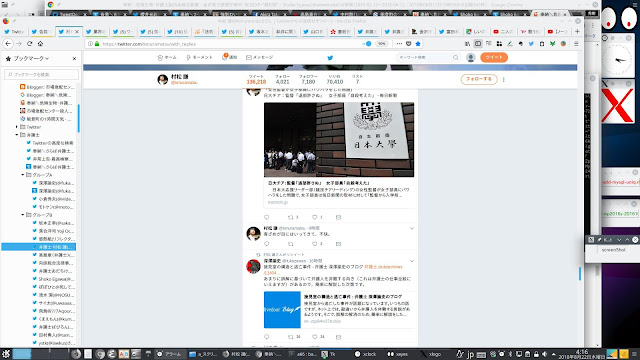Select highlighted 弁護士 村松 謙 bookmark
This screenshot has height=360, width=640.
[x=39, y=247]
